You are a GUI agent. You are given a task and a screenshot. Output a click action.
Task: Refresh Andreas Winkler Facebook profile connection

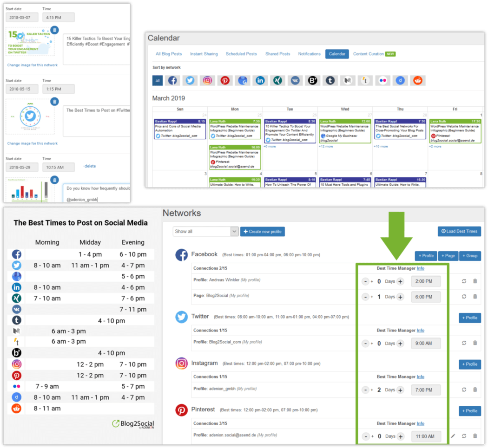tap(464, 281)
